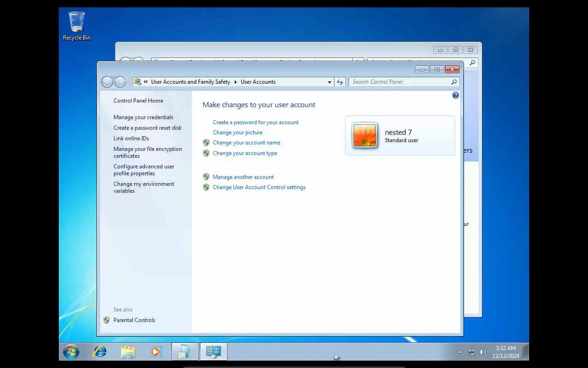
Task: Open the volume speaker icon in the tray
Action: click(x=483, y=352)
